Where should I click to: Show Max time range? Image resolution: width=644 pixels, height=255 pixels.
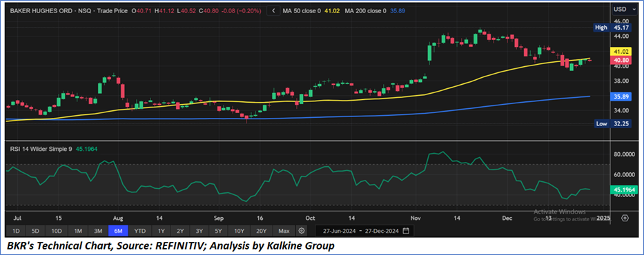pyautogui.click(x=284, y=231)
